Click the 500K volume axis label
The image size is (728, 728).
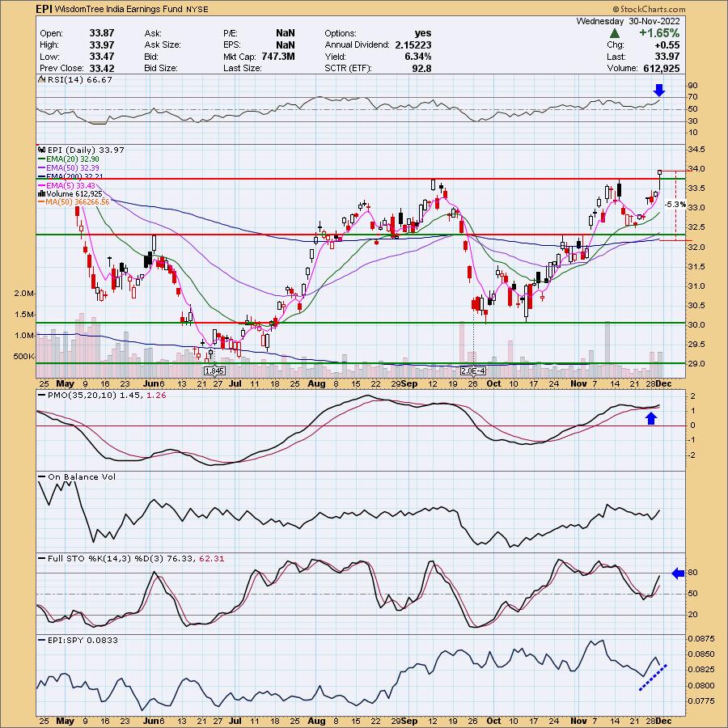pos(24,357)
